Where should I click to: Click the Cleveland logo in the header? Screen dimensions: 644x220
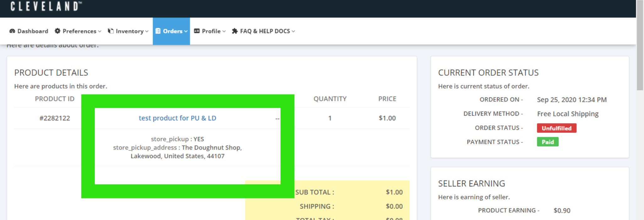pyautogui.click(x=46, y=6)
